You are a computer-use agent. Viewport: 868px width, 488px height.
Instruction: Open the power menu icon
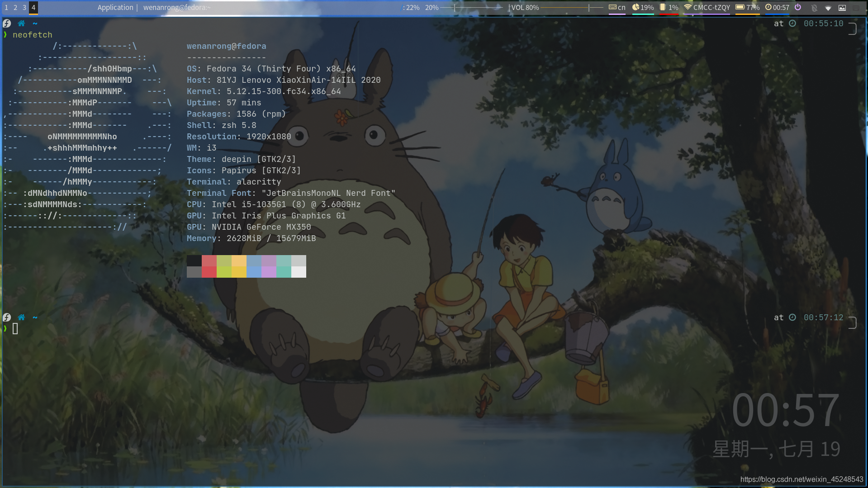(798, 7)
